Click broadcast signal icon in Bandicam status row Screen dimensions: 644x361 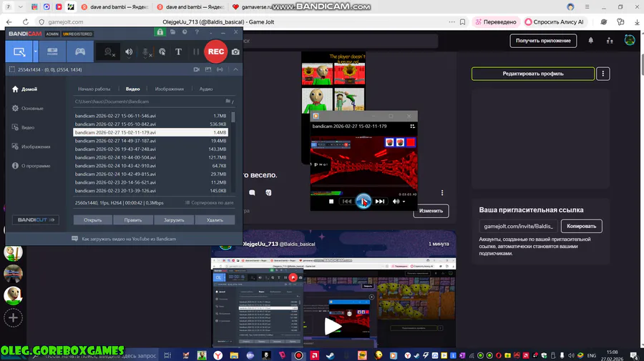(220, 70)
